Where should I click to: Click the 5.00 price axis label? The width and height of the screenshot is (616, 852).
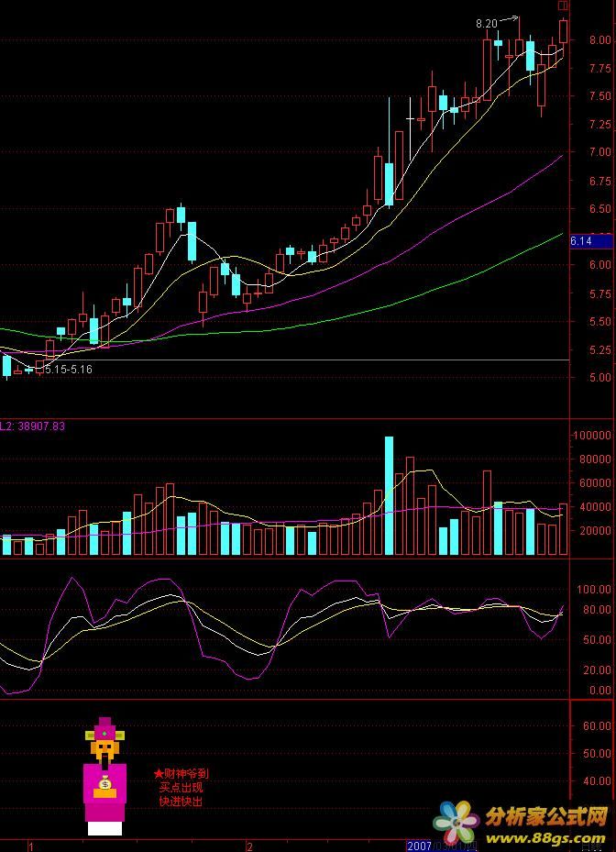599,378
